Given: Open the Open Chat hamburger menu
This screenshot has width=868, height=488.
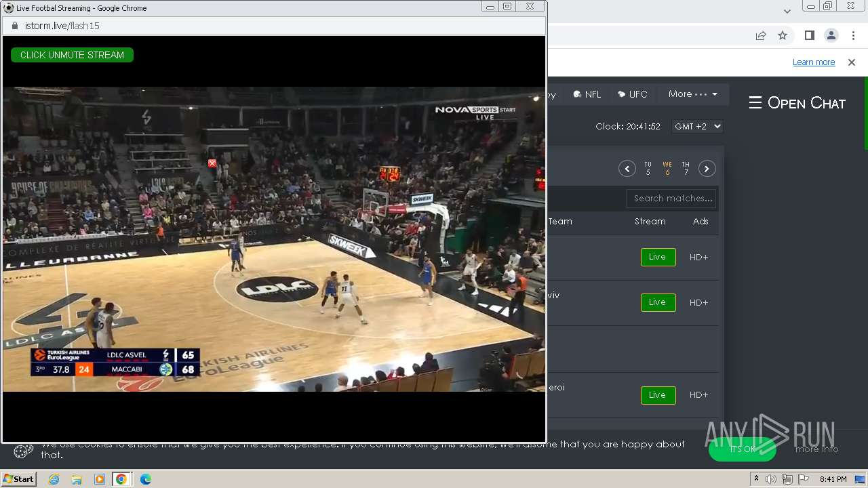Looking at the screenshot, I should tap(797, 103).
